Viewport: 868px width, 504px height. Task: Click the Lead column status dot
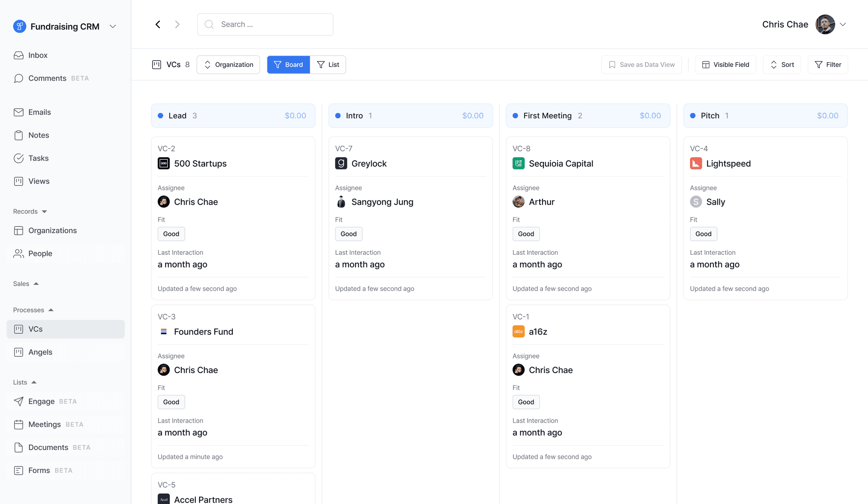tap(161, 116)
